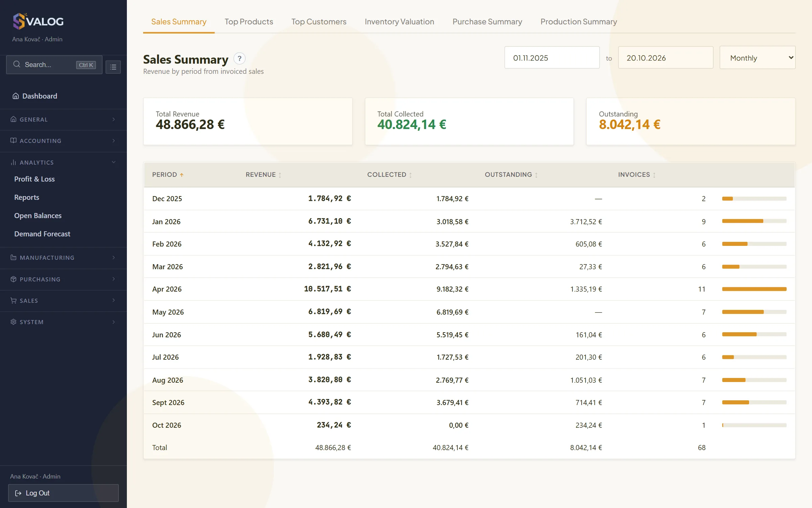Viewport: 812px width, 508px height.
Task: Click the Apr 2026 invoice progress bar
Action: point(754,289)
